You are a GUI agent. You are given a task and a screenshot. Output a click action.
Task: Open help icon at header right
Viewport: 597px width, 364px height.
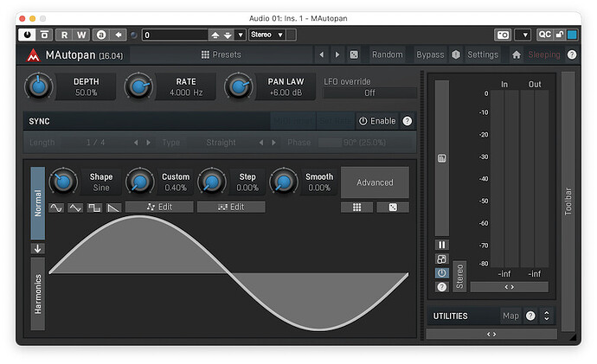pyautogui.click(x=572, y=54)
